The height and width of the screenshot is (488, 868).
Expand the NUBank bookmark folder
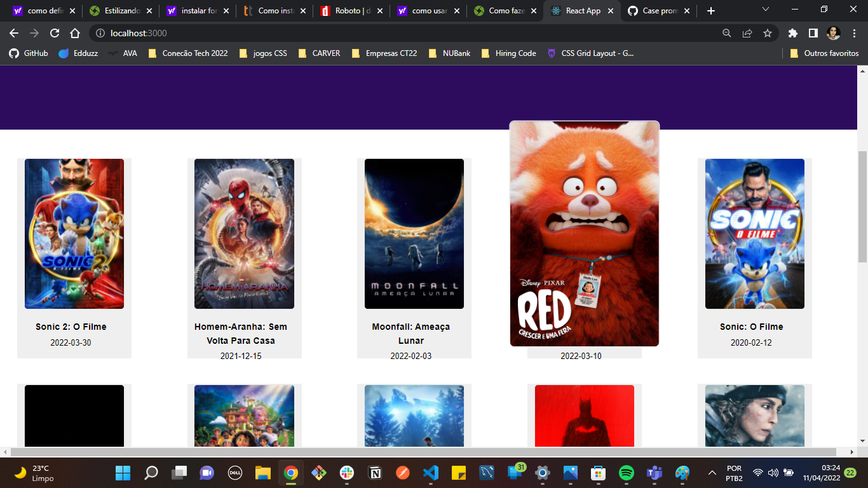[x=449, y=53]
